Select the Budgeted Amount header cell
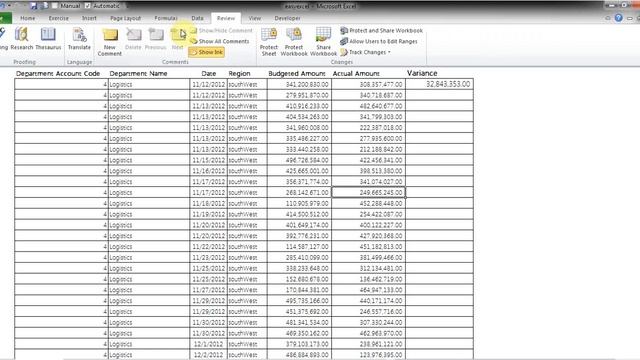The width and height of the screenshot is (640, 360). (299, 73)
